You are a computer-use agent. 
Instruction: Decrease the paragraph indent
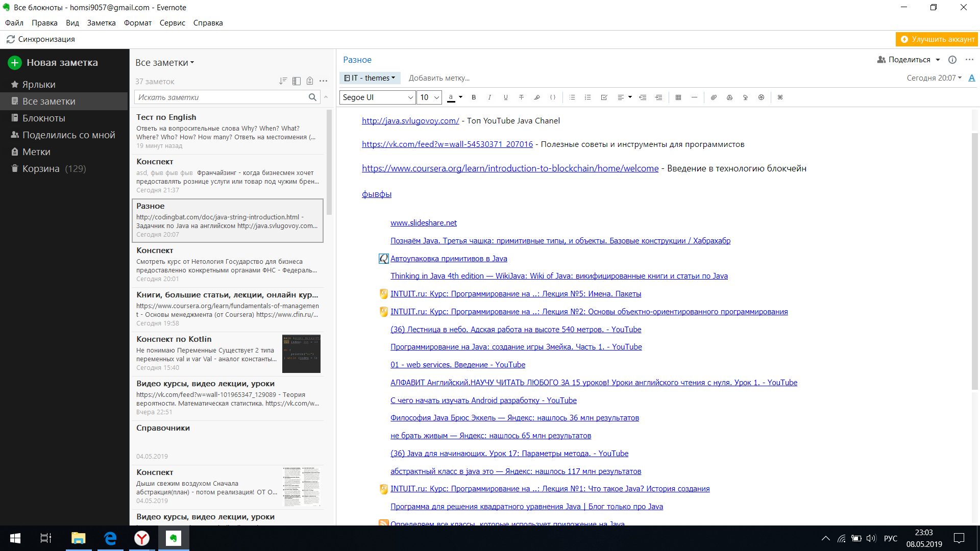click(x=643, y=97)
